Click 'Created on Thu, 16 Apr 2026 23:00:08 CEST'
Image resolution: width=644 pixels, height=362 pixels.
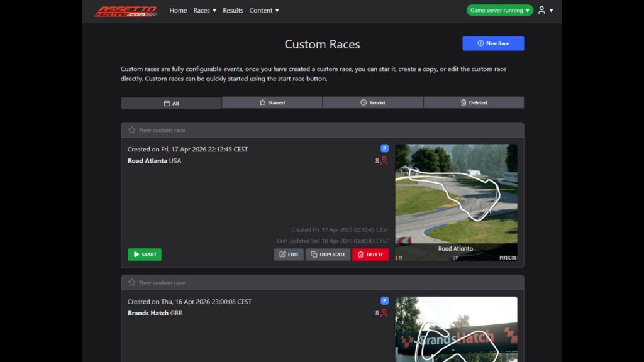click(189, 302)
